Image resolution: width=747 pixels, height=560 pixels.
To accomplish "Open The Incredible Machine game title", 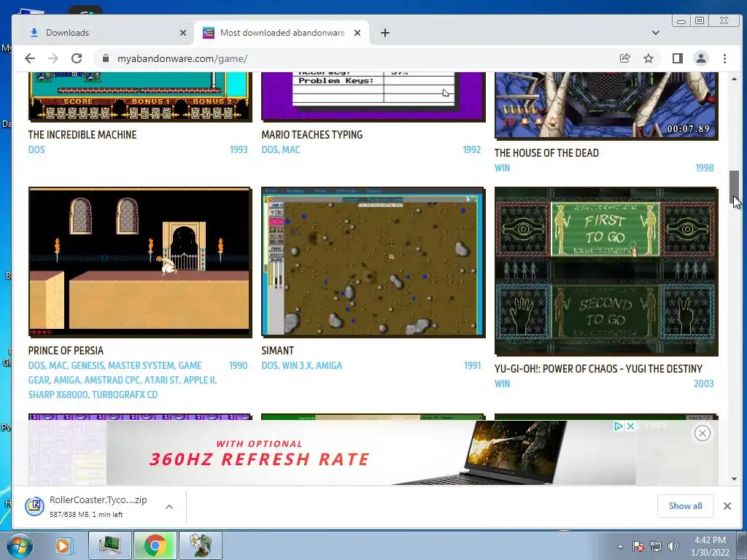I will point(82,135).
